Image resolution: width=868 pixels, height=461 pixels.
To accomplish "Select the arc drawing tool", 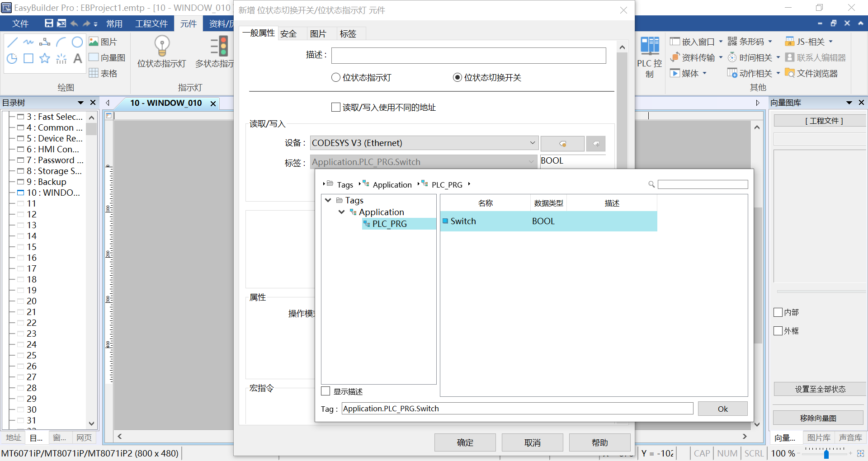I will pyautogui.click(x=61, y=42).
